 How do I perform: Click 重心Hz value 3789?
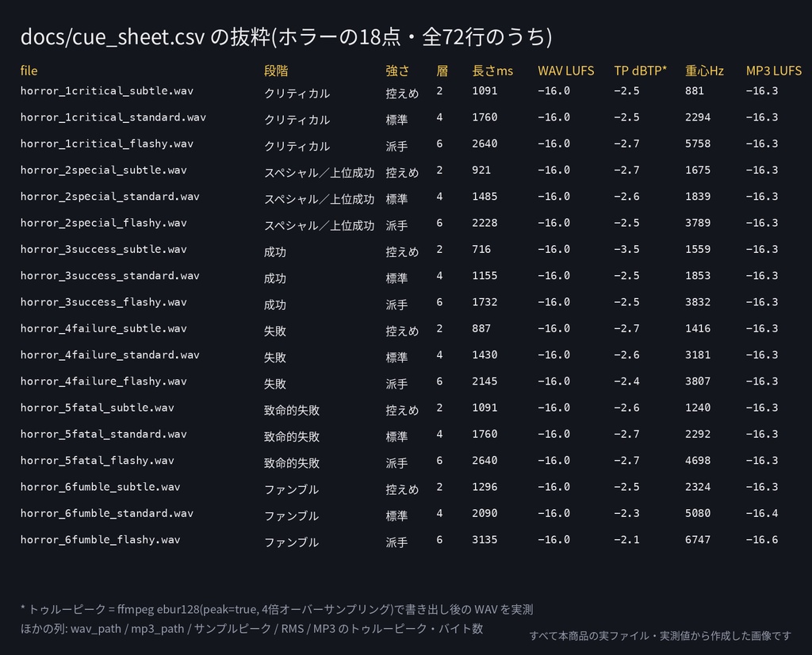[x=698, y=223]
